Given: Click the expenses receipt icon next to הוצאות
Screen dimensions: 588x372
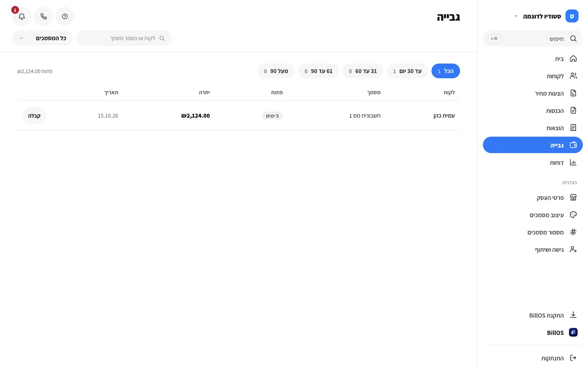Looking at the screenshot, I should pyautogui.click(x=573, y=127).
